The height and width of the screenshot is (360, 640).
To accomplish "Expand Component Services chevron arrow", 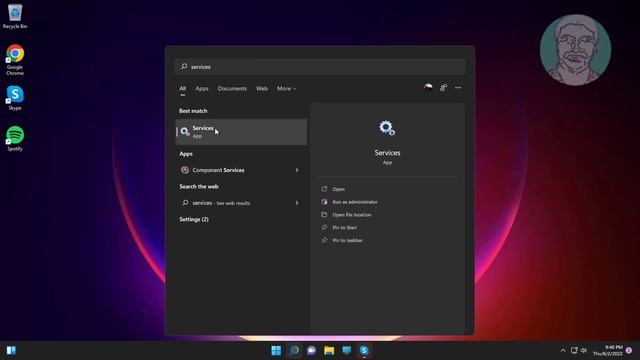I will (297, 170).
